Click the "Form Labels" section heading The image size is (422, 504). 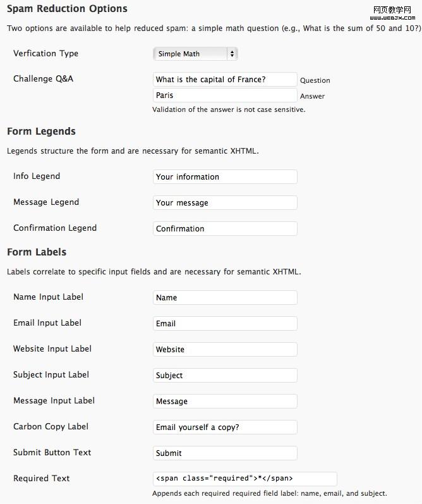[37, 252]
